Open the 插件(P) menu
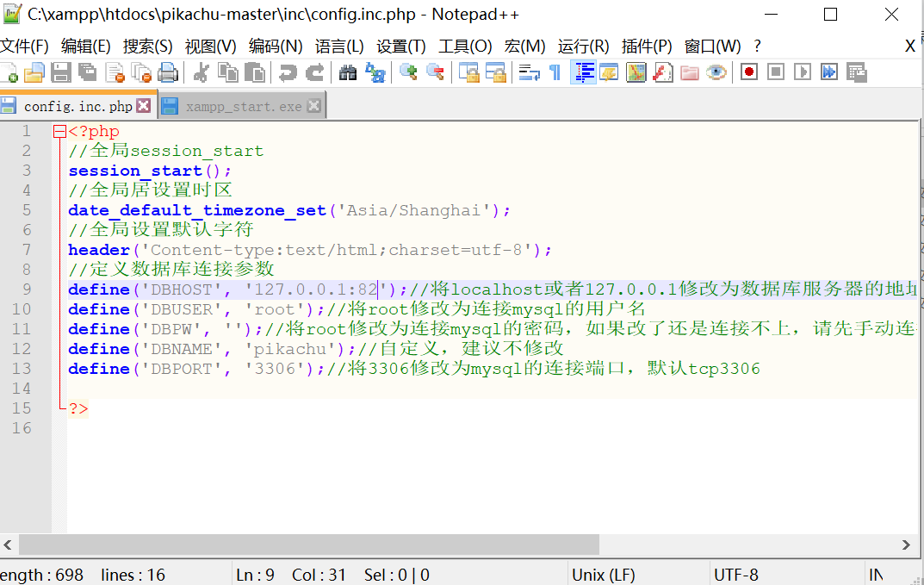Screen dimensions: 924x585 647,46
